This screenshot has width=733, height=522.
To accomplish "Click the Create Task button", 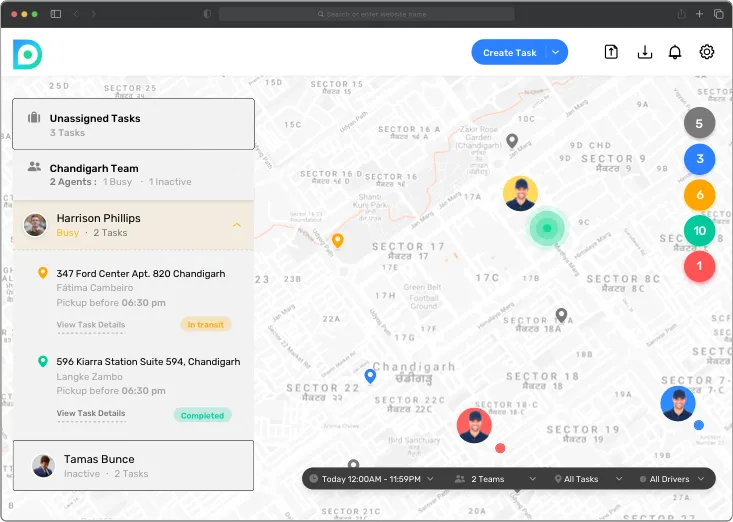I will (x=510, y=53).
